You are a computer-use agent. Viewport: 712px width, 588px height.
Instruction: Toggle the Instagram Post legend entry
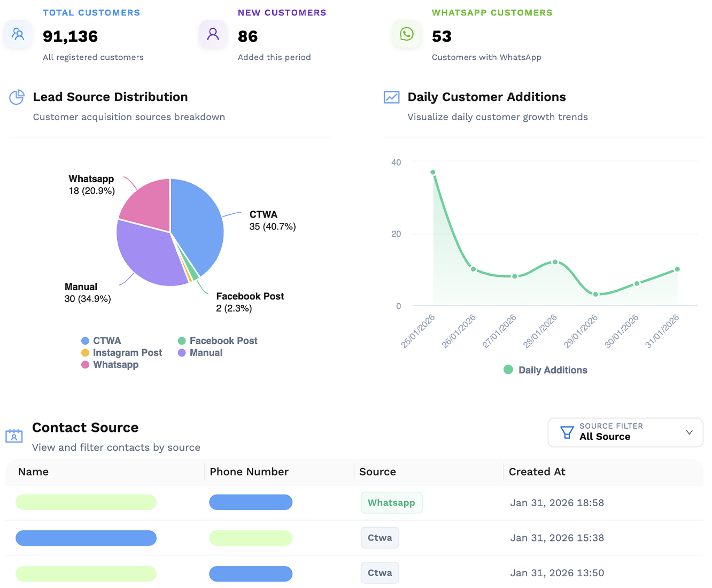pos(122,352)
